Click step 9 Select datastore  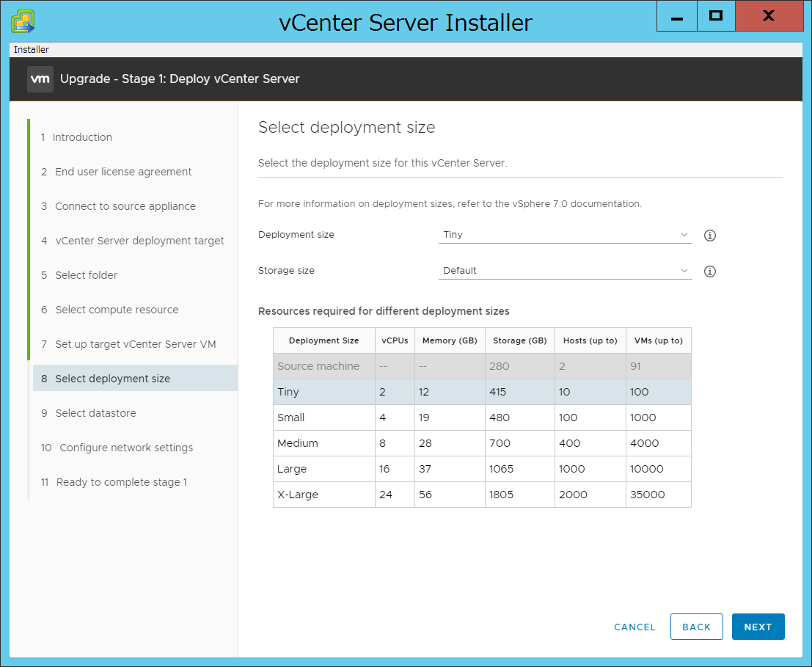pyautogui.click(x=89, y=412)
